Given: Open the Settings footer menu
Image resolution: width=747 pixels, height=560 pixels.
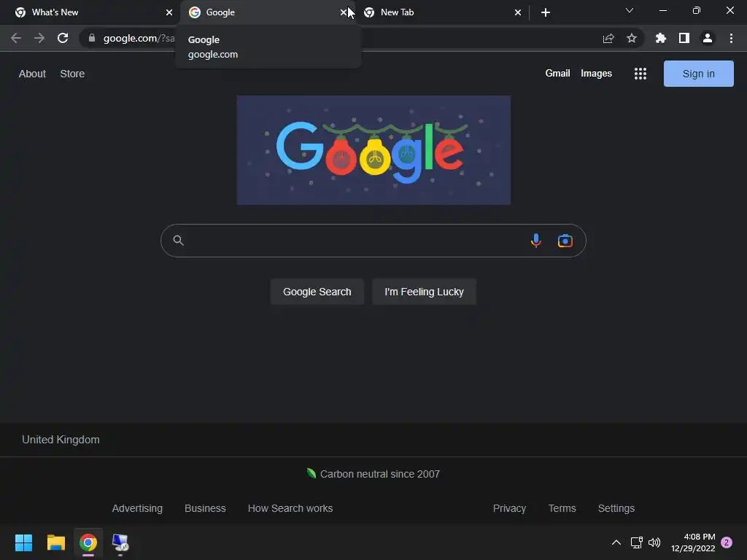Looking at the screenshot, I should pos(616,508).
